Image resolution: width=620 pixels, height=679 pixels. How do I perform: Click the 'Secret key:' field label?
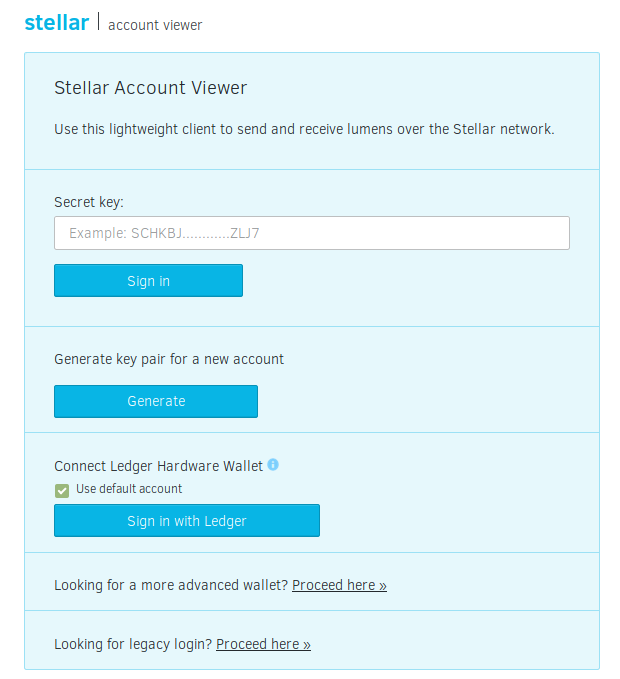pyautogui.click(x=89, y=202)
